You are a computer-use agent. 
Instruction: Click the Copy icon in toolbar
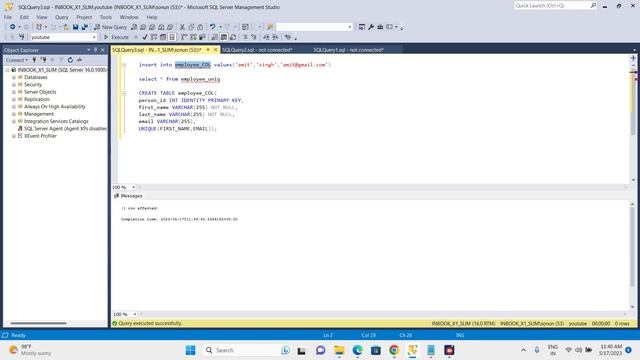191,27
